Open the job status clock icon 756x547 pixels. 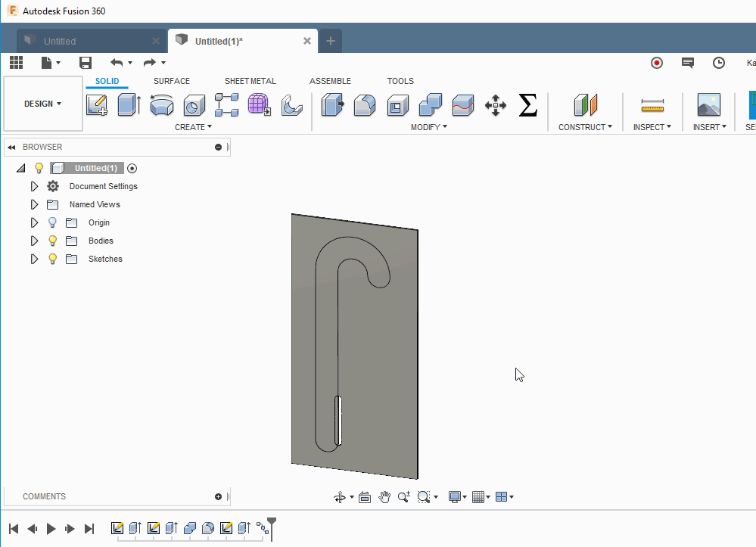point(719,63)
